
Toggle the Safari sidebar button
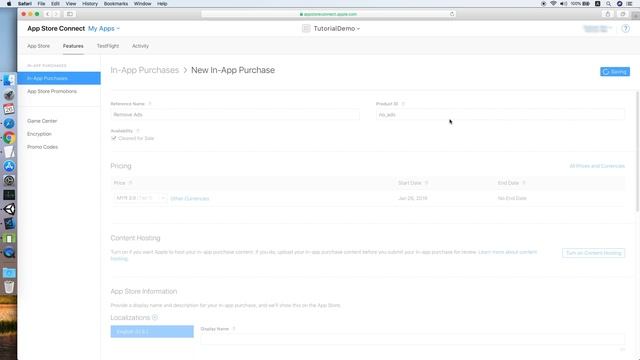coord(70,14)
